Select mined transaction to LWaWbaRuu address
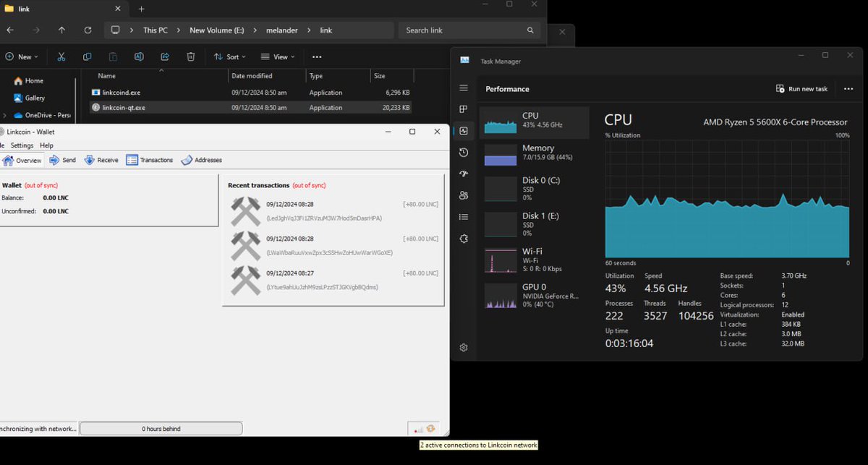The height and width of the screenshot is (465, 868). (x=334, y=245)
